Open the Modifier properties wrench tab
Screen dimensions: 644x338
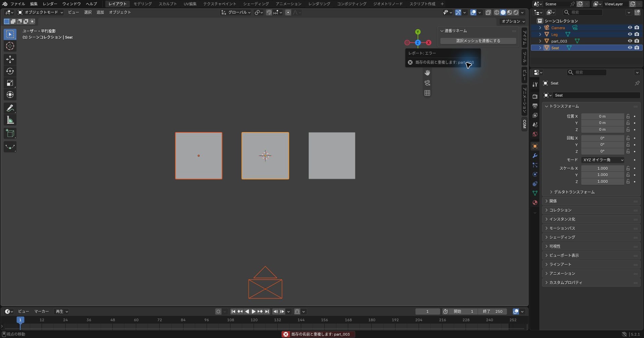535,156
